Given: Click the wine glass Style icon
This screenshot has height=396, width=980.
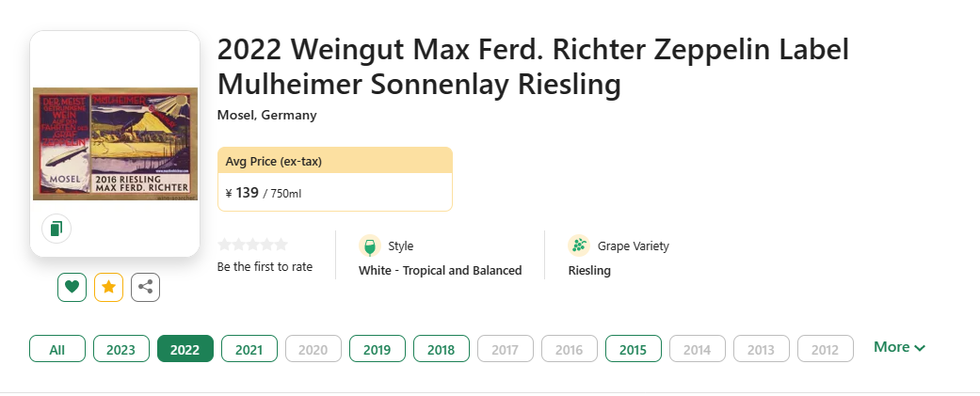Looking at the screenshot, I should pyautogui.click(x=369, y=246).
